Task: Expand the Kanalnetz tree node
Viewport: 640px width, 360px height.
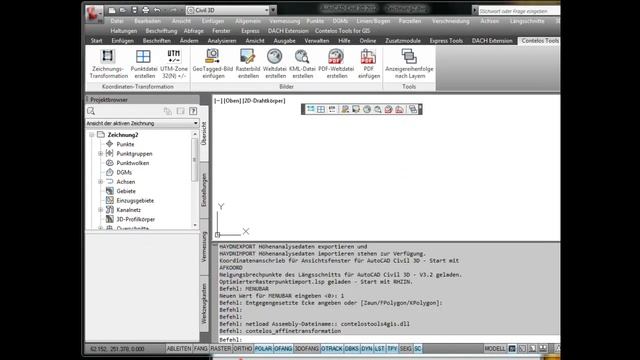Action: (100, 210)
